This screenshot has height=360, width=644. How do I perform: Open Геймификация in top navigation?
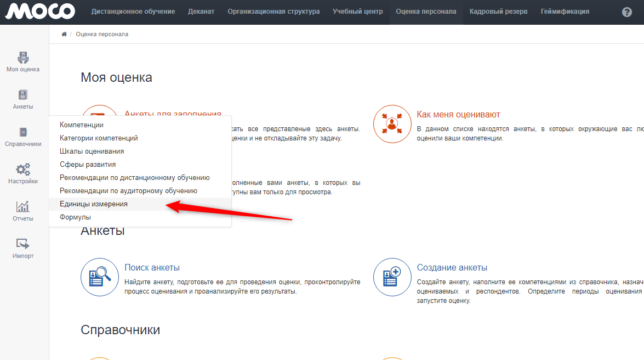coord(565,12)
